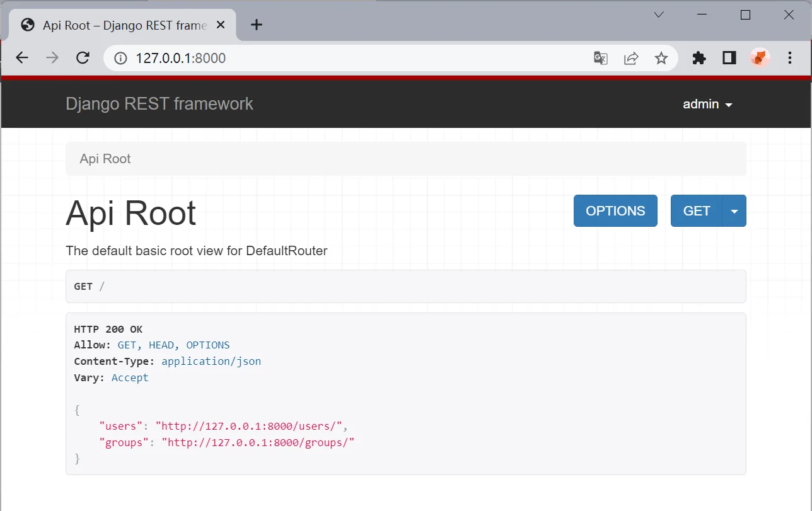Click the browser back arrow
Viewport: 812px width, 511px height.
[x=22, y=58]
